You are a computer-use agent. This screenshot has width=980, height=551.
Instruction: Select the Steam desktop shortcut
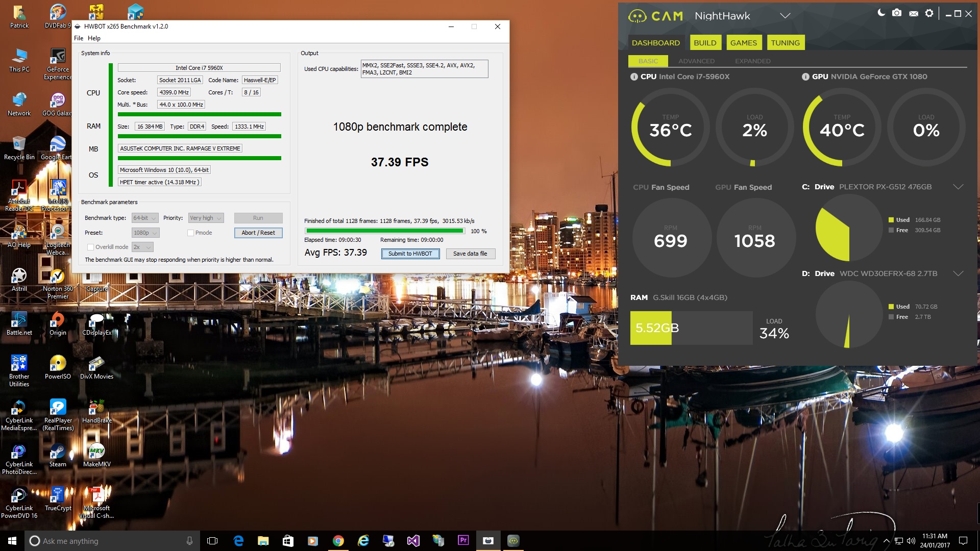click(x=58, y=456)
